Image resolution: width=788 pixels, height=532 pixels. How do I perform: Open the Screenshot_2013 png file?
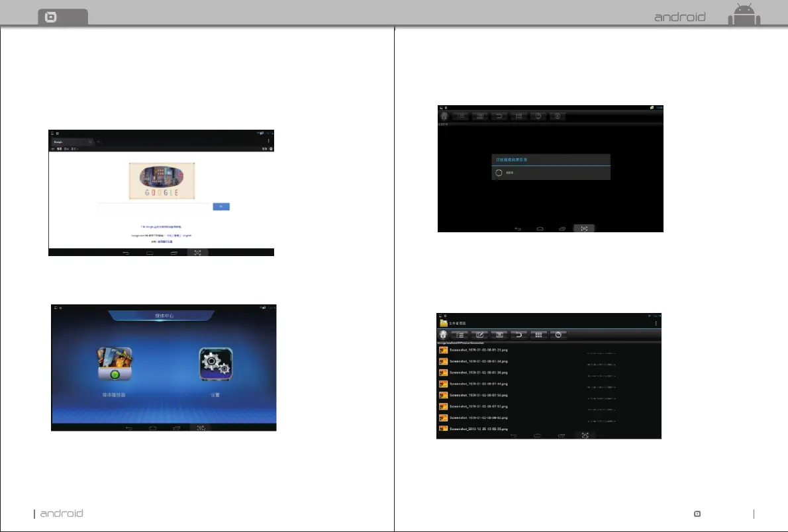click(x=478, y=429)
